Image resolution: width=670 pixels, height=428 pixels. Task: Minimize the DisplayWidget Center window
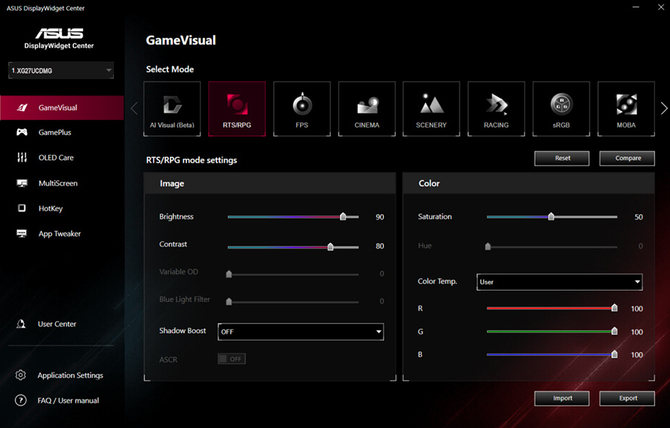point(636,7)
